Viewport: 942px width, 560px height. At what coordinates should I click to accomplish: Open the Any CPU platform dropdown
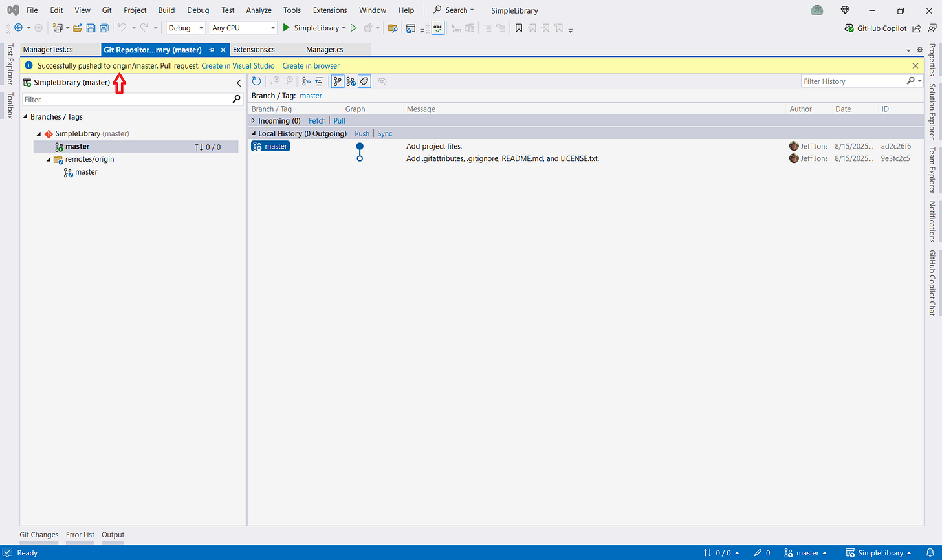point(243,28)
